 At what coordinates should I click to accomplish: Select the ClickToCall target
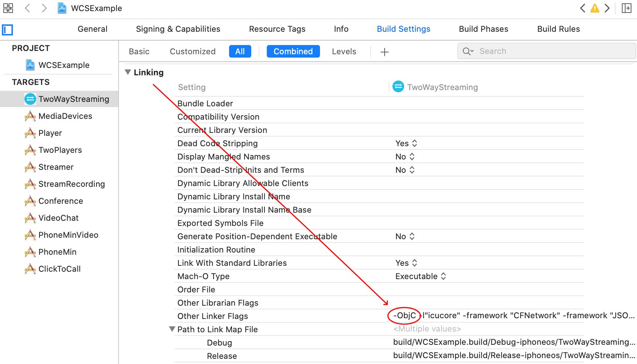(x=59, y=269)
